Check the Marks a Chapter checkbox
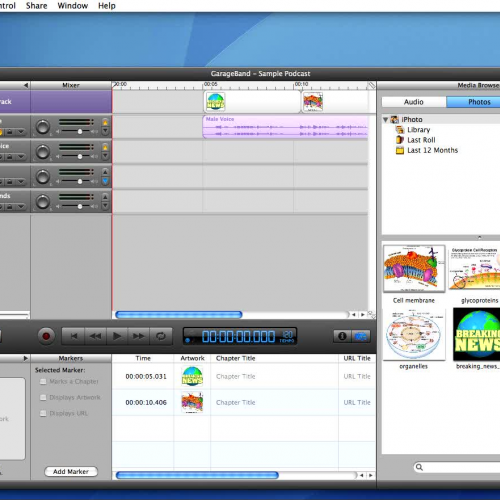The width and height of the screenshot is (500, 500). [x=43, y=381]
